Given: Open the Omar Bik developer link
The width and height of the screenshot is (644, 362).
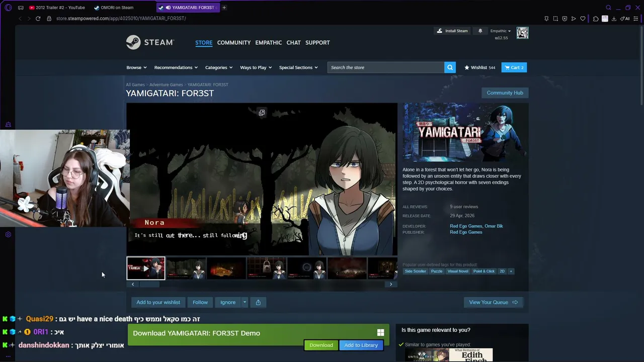Looking at the screenshot, I should click(x=494, y=226).
